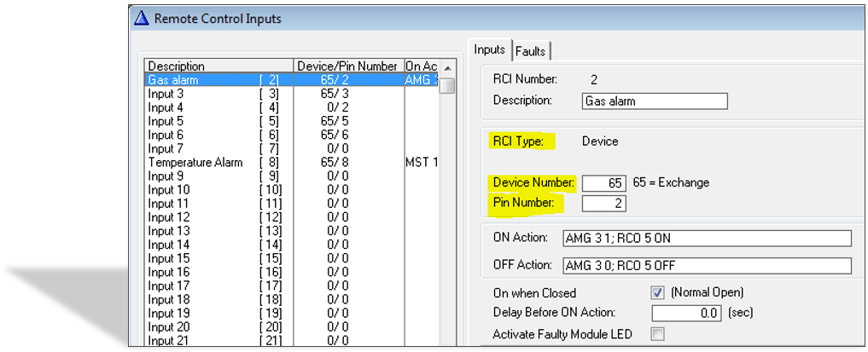Enable Activate Faulty Module LED checkbox
This screenshot has width=868, height=352.
(657, 333)
